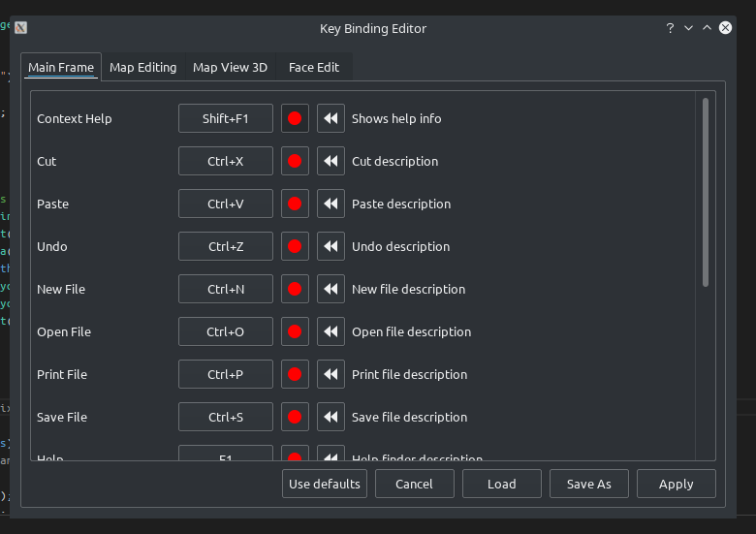The image size is (756, 534).
Task: Click the Save As button
Action: click(589, 484)
